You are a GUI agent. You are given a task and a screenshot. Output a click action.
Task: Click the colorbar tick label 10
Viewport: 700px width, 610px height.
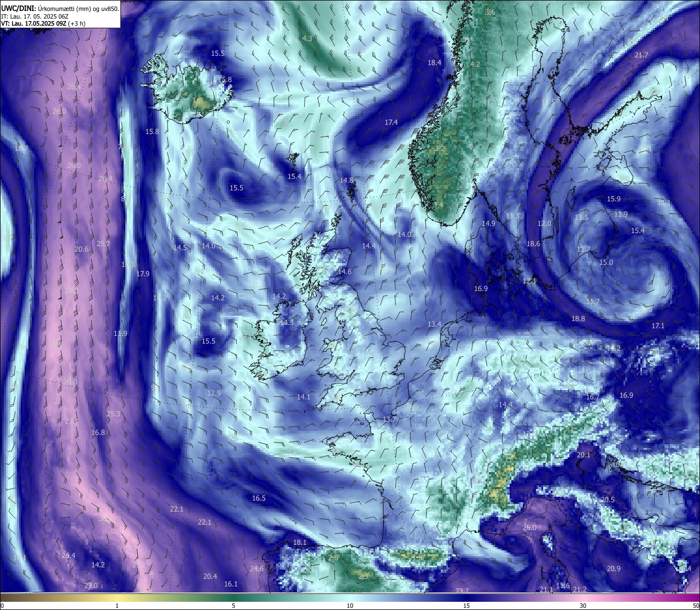tap(350, 606)
